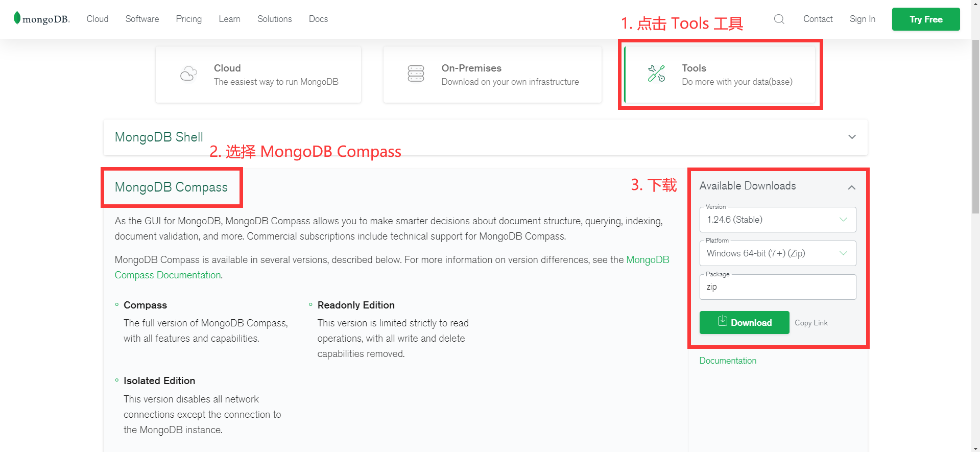Open the search magnifier icon
The height and width of the screenshot is (452, 980).
click(779, 19)
